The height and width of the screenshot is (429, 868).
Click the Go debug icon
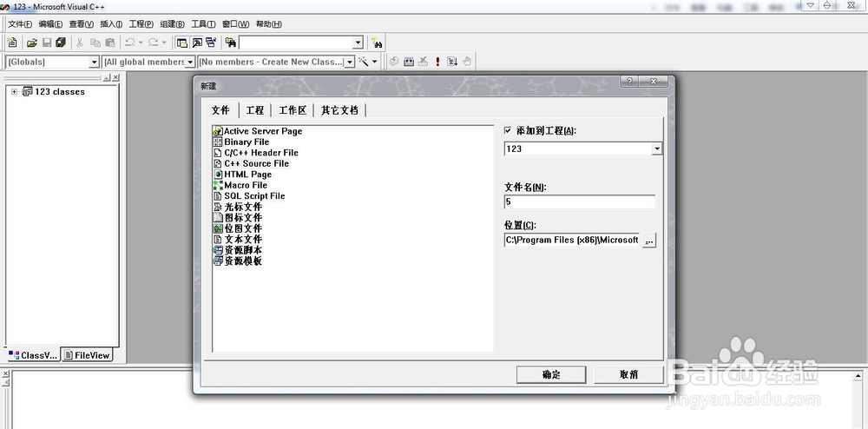click(x=452, y=62)
